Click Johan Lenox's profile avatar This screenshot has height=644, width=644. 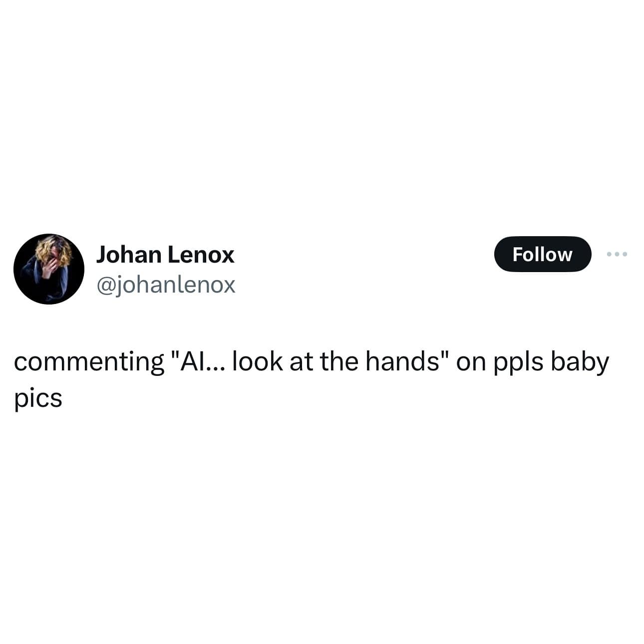pyautogui.click(x=49, y=269)
